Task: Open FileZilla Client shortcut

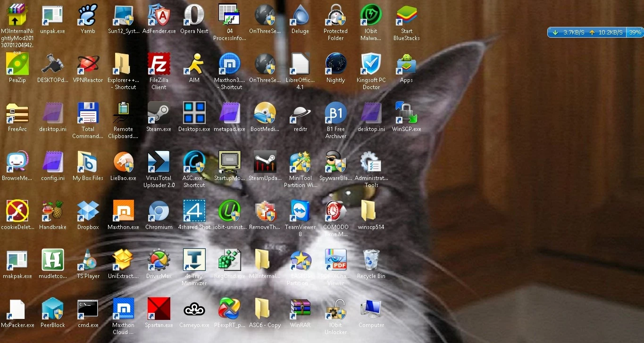Action: 159,64
